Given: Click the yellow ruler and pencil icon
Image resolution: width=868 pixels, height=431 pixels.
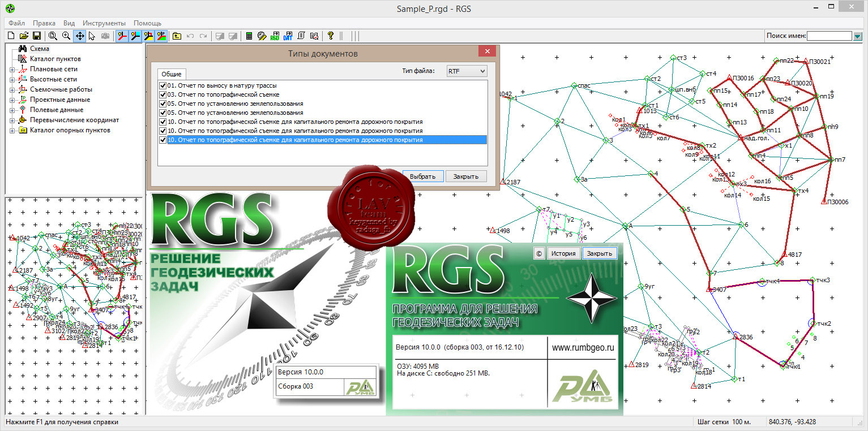Looking at the screenshot, I should point(262,36).
